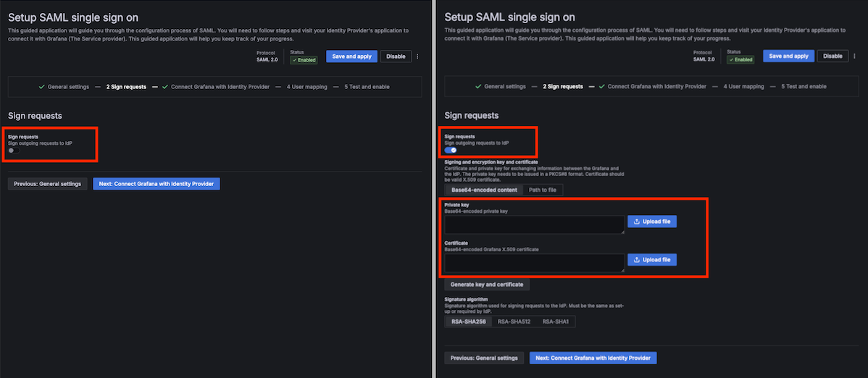Click Generate key and certificate
Screen dimensions: 868x378
coord(486,285)
